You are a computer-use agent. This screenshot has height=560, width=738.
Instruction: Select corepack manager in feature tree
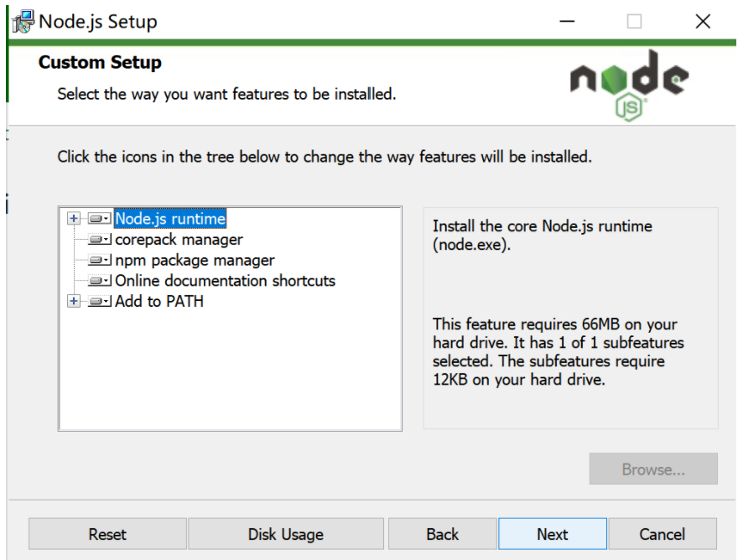[179, 240]
